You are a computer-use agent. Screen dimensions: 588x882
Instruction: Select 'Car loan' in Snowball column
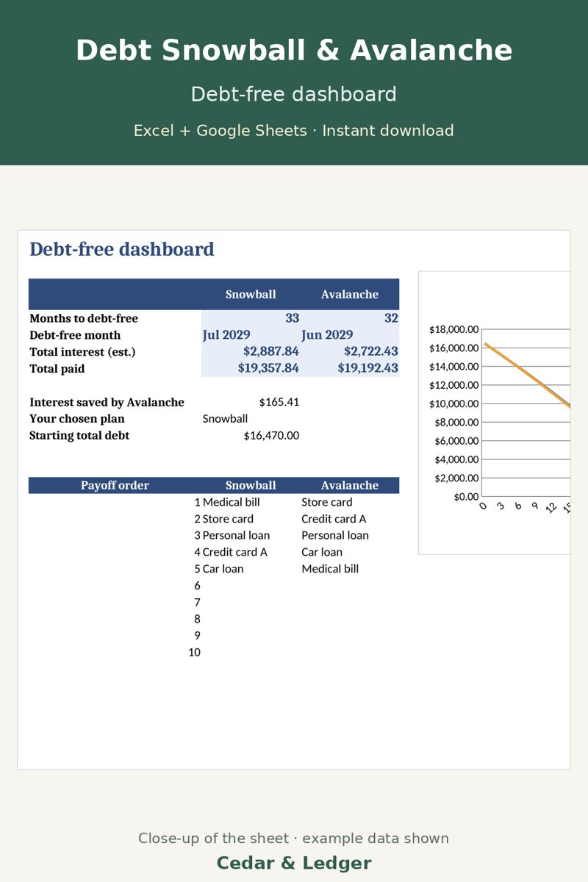(223, 569)
